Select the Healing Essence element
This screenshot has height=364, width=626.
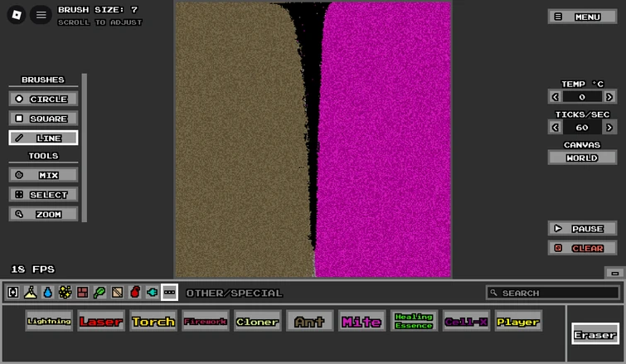point(414,321)
